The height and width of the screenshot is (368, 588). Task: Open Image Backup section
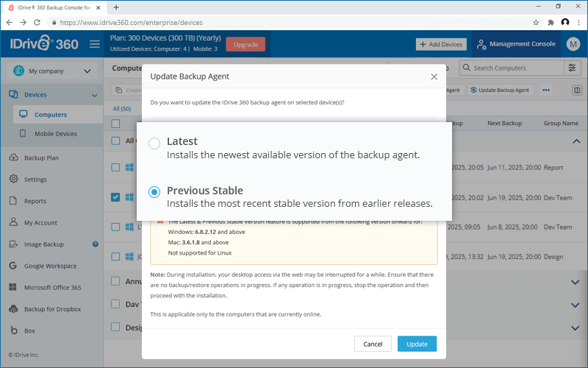pyautogui.click(x=44, y=244)
